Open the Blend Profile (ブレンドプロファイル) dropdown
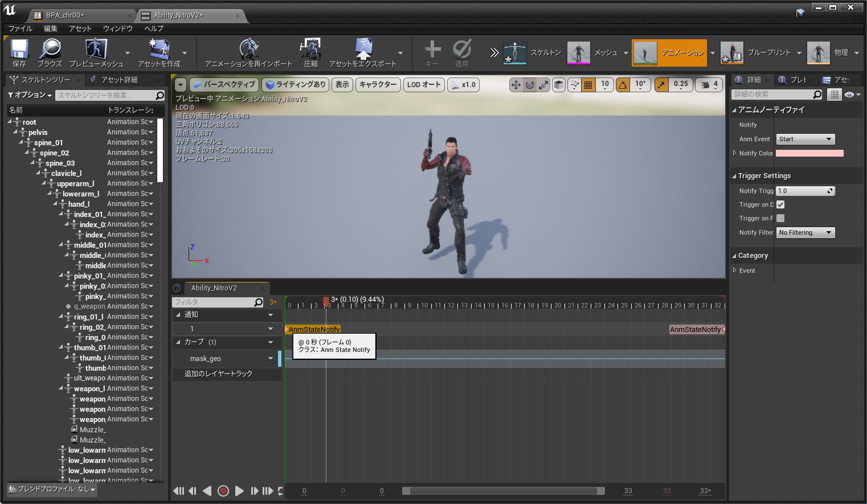Viewport: 867px width, 504px height. coord(52,489)
